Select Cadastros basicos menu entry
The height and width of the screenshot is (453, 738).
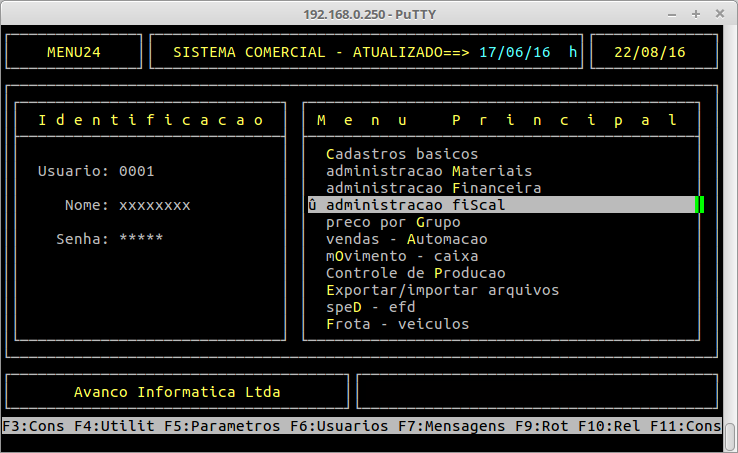click(402, 154)
